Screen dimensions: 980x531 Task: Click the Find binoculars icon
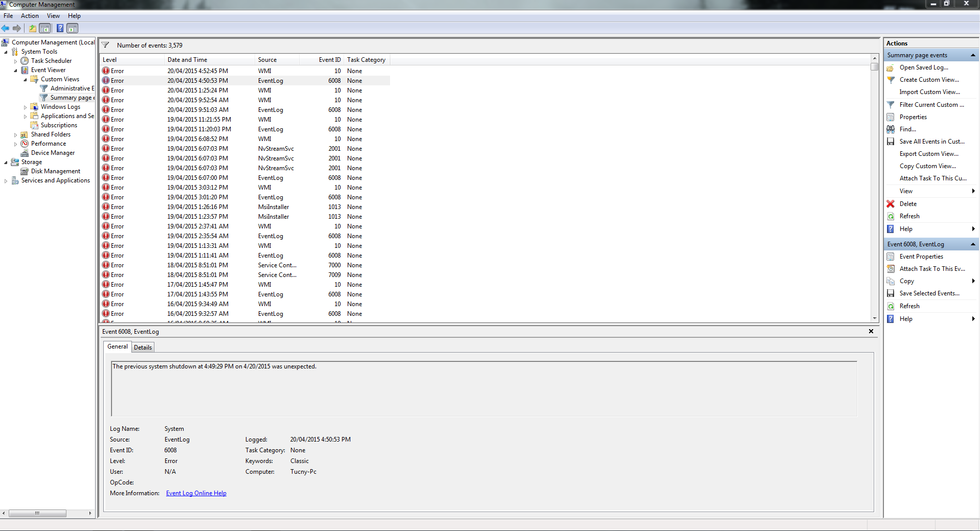[x=891, y=129]
